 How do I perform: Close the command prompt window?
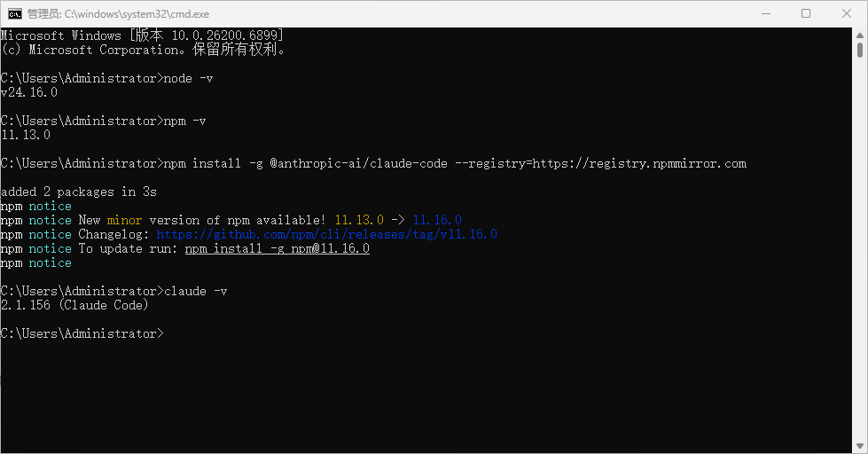(x=847, y=14)
